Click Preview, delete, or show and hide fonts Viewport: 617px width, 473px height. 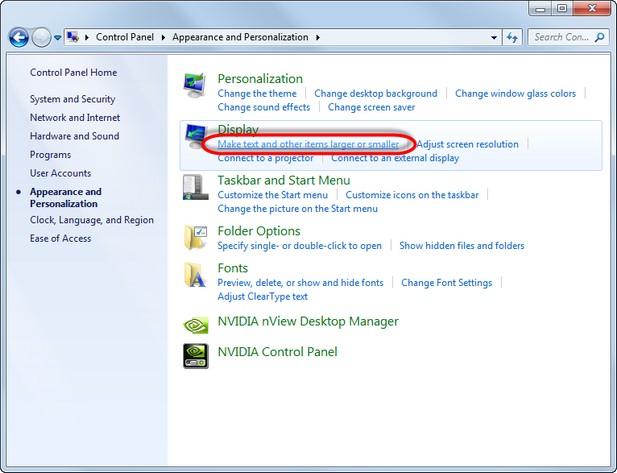[x=300, y=283]
